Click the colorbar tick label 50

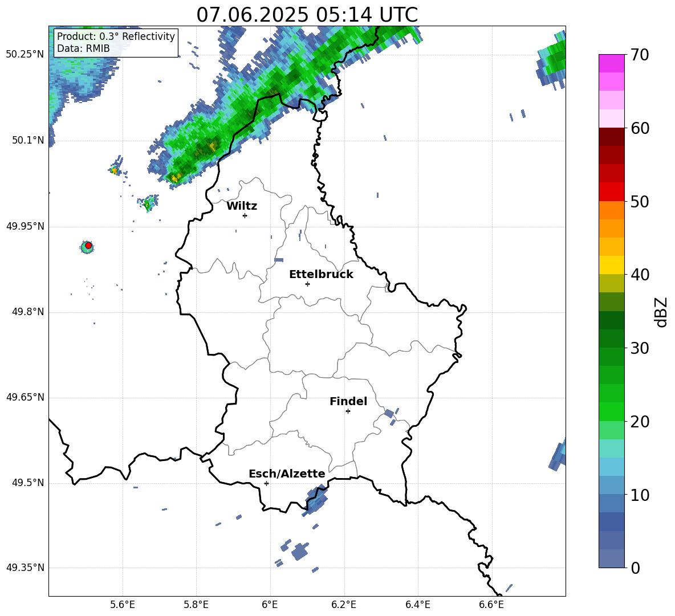pyautogui.click(x=640, y=201)
